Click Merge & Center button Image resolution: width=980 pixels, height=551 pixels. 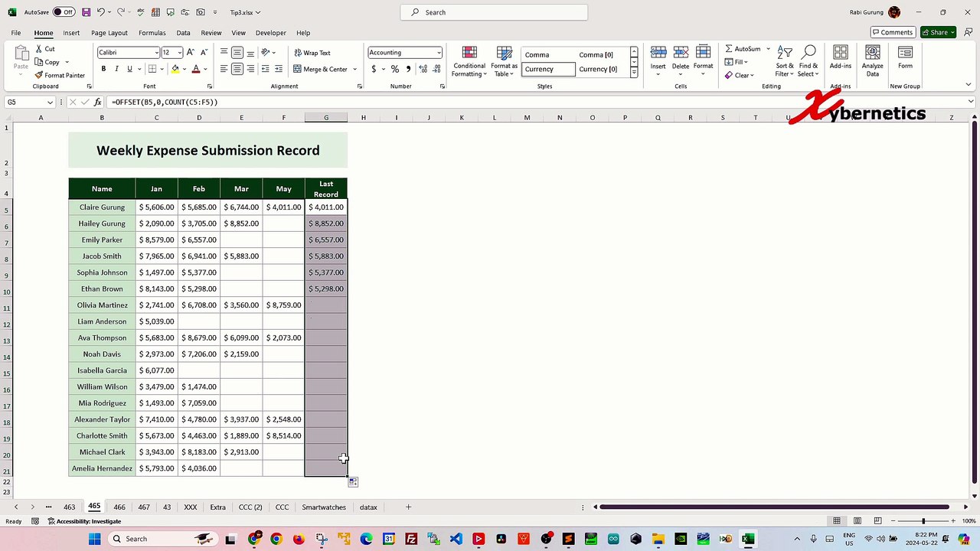coord(321,69)
